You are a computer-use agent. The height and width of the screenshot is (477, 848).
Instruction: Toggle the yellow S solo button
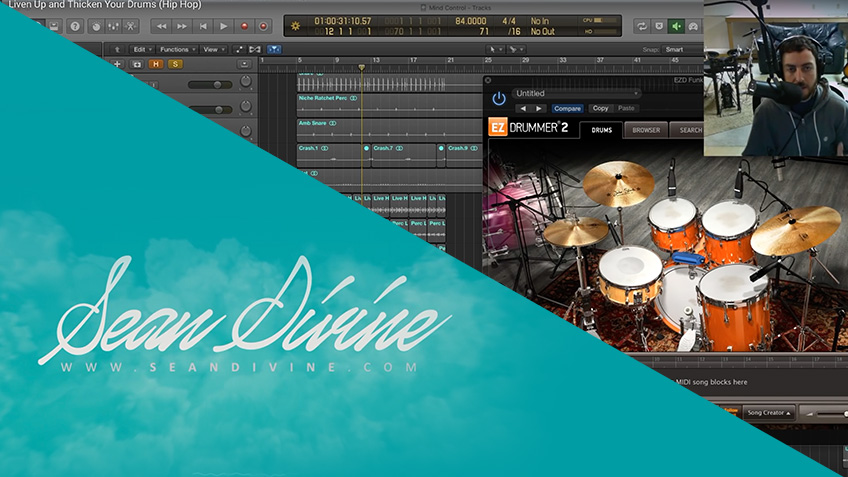point(175,64)
